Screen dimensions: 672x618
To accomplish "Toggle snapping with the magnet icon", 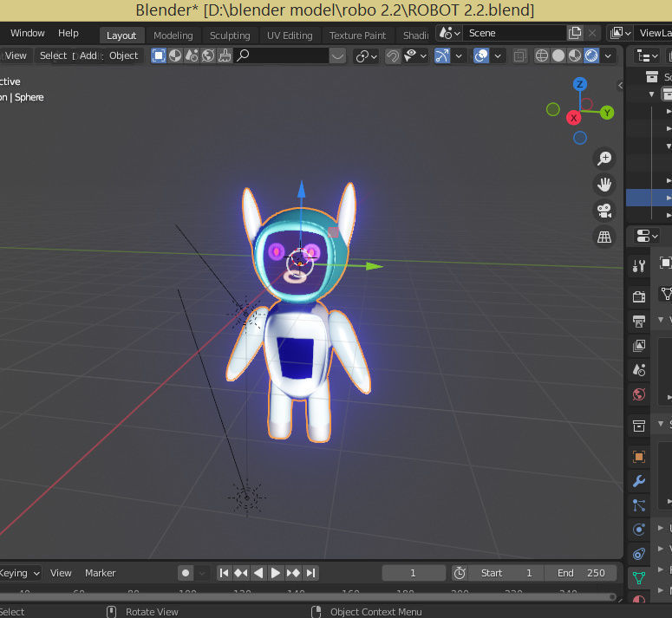I will click(392, 56).
